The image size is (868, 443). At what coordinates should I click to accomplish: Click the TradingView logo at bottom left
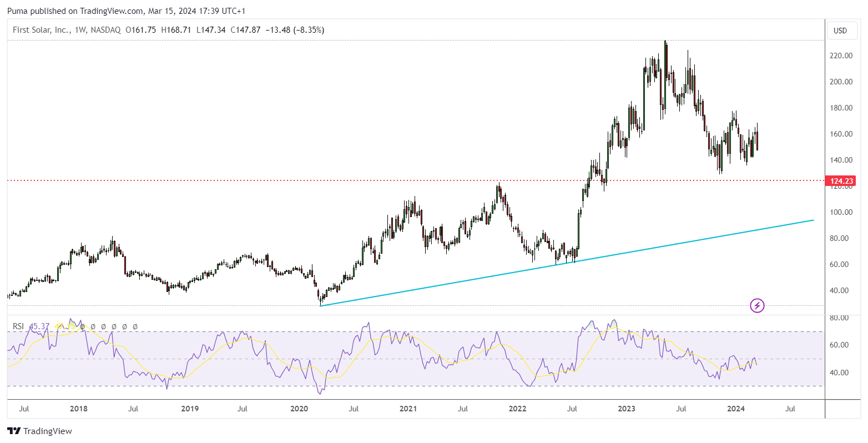click(39, 431)
